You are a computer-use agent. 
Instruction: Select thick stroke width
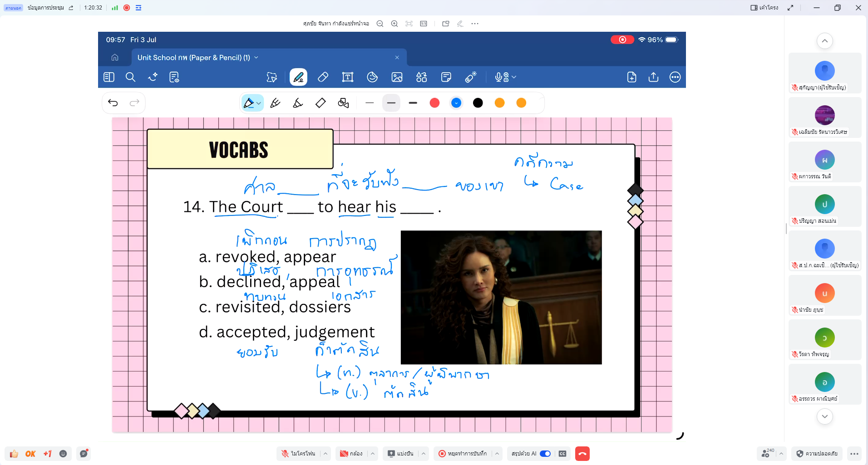(x=413, y=103)
